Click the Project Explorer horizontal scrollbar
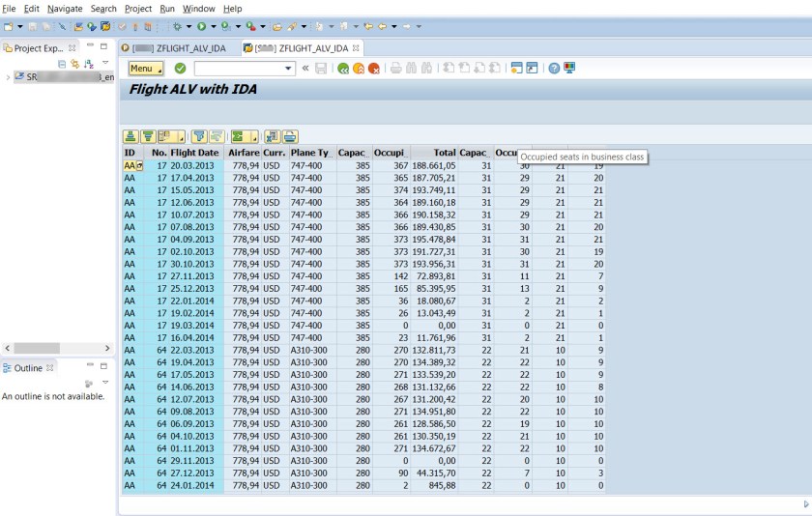Image resolution: width=812 pixels, height=516 pixels. [x=39, y=348]
